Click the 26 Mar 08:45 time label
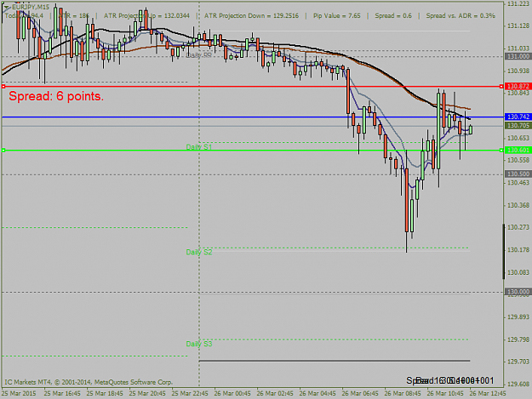This screenshot has width=532, height=399. pos(403,394)
